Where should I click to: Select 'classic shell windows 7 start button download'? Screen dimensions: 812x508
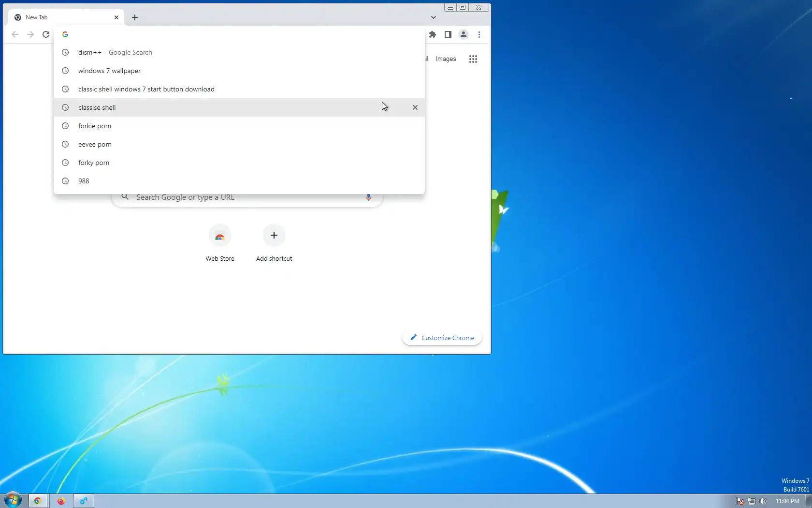point(239,89)
